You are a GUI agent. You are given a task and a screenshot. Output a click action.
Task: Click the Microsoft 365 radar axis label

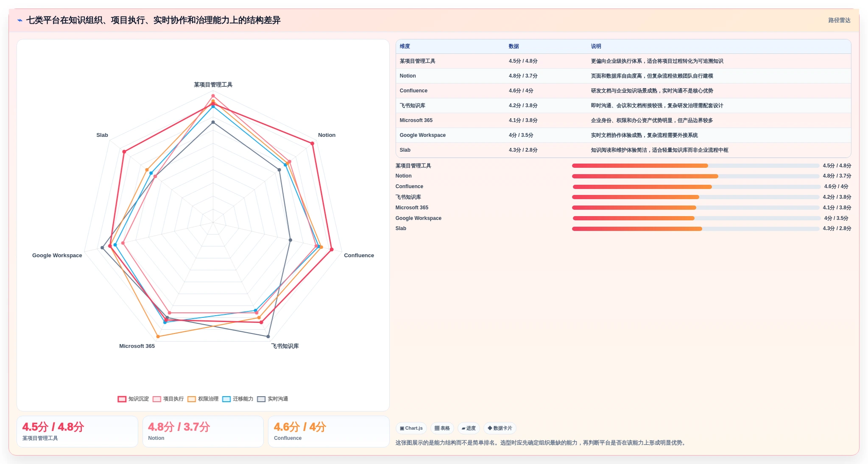[x=137, y=346]
